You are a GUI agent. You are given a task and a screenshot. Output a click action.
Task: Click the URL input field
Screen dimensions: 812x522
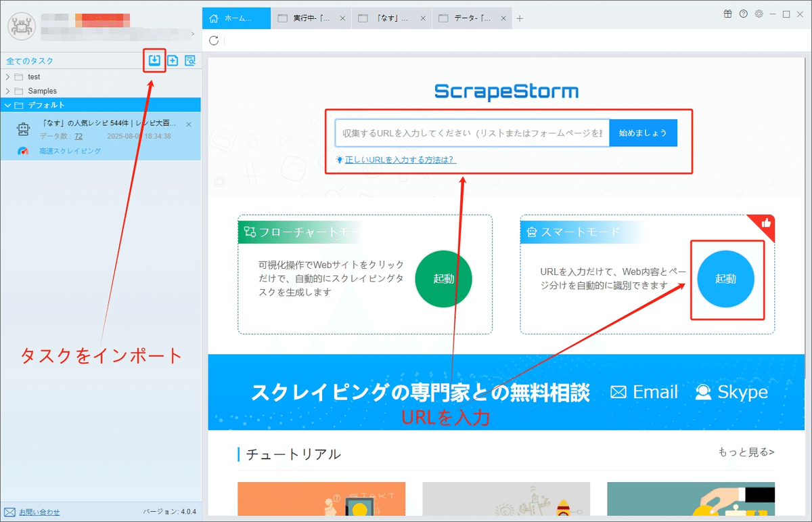[x=472, y=133]
